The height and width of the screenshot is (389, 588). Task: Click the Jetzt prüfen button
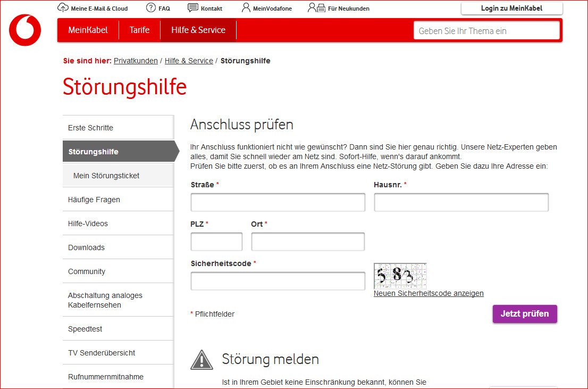525,314
